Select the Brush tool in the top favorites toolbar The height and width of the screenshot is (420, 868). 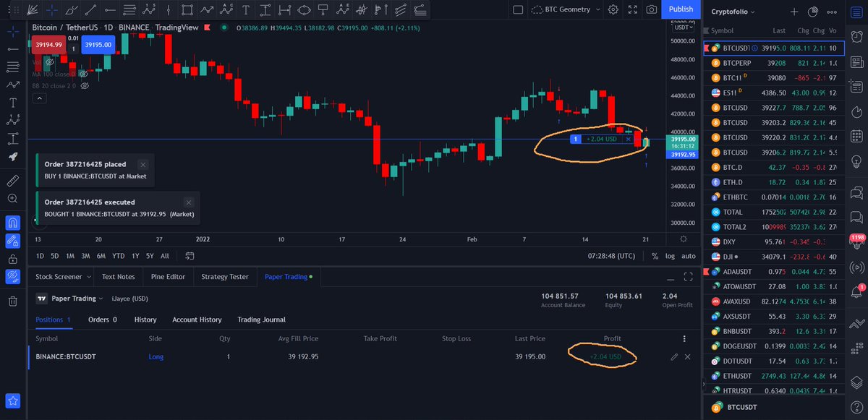pos(72,10)
